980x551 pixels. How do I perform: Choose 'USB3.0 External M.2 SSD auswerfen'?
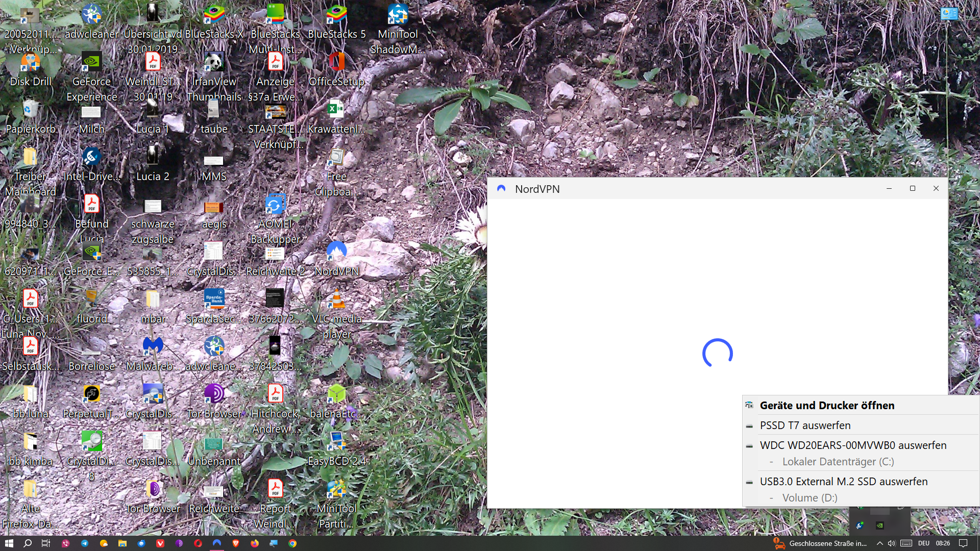tap(843, 482)
